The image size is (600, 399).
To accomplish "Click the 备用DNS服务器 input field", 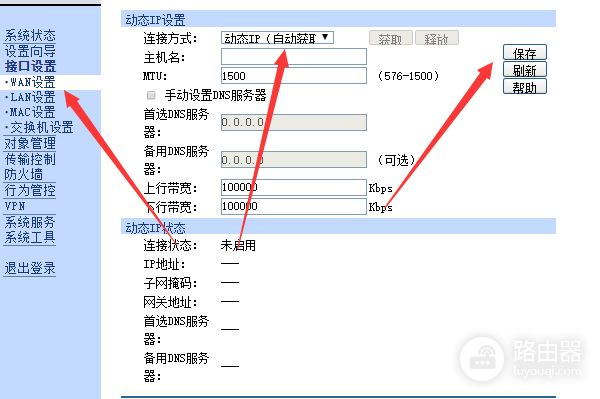I will tap(293, 160).
